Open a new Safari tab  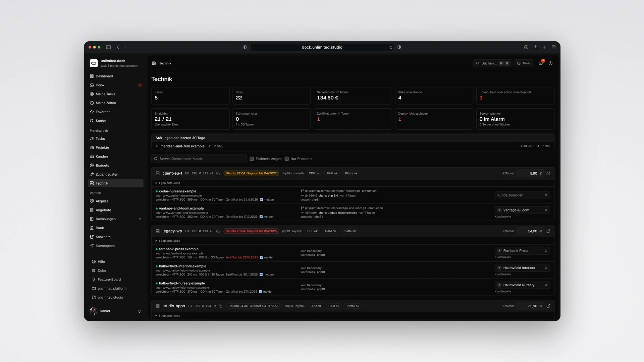click(x=545, y=47)
